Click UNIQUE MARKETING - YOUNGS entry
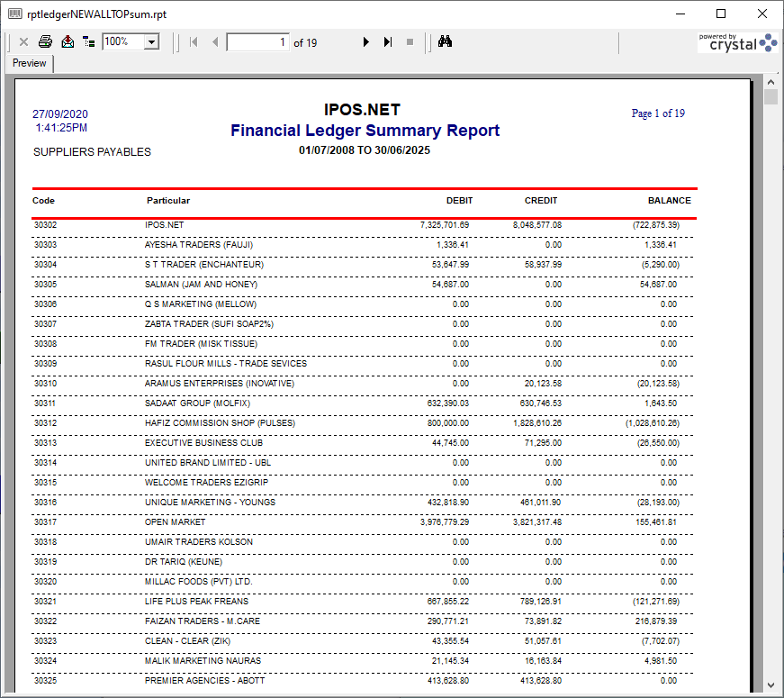784x698 pixels. pos(210,503)
